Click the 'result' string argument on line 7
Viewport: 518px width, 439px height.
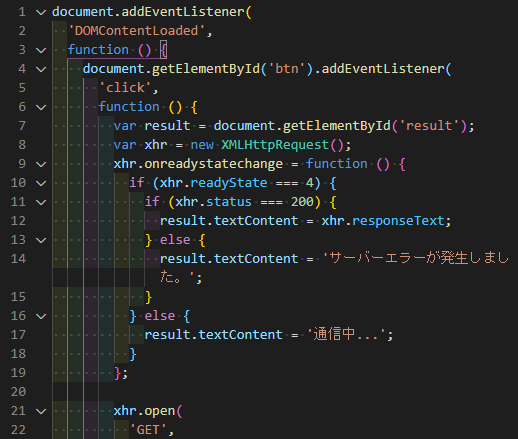tap(429, 126)
